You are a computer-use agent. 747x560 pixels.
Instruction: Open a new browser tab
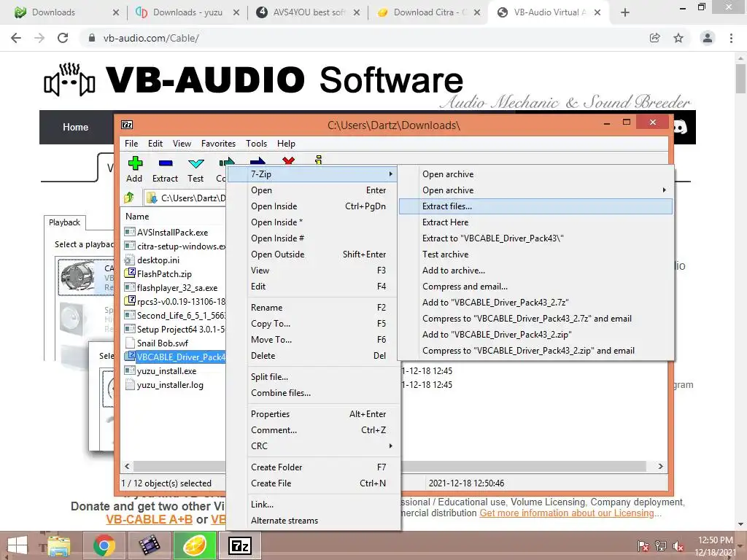click(x=625, y=12)
